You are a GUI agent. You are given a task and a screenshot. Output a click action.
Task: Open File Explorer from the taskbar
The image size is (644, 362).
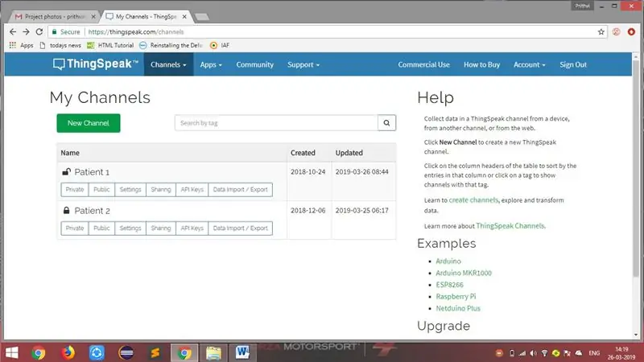213,352
